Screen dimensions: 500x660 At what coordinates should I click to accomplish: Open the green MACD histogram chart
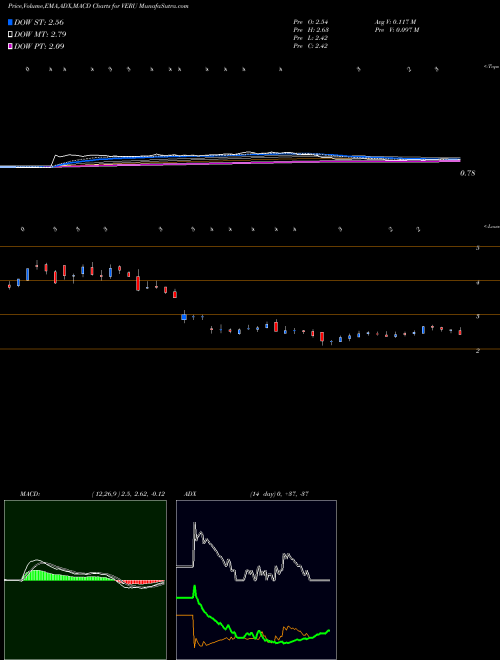[85, 580]
